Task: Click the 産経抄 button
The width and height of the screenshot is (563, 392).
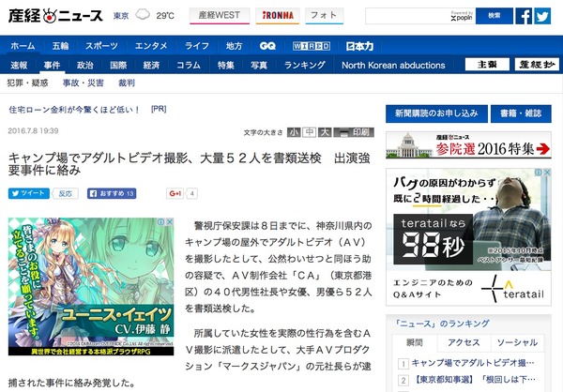Action: (537, 65)
